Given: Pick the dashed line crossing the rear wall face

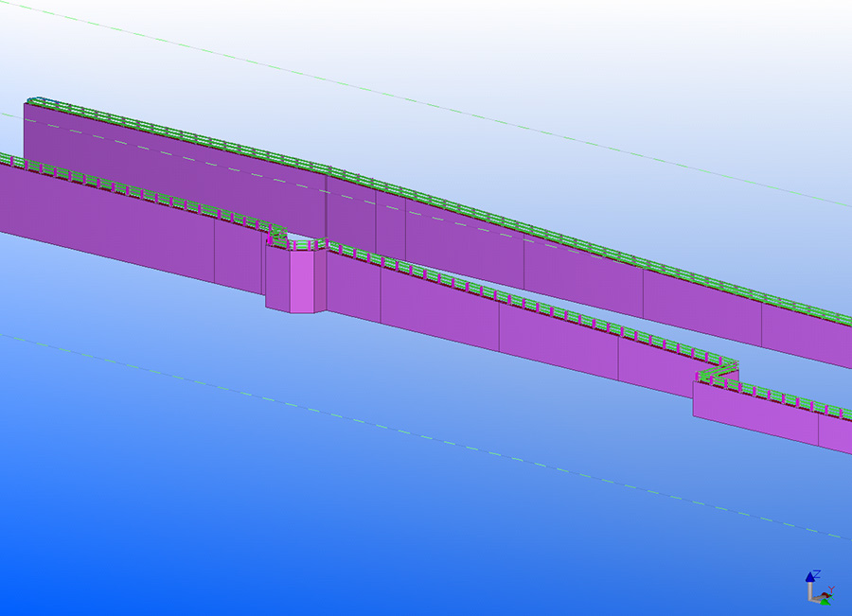Looking at the screenshot, I should point(189,158).
